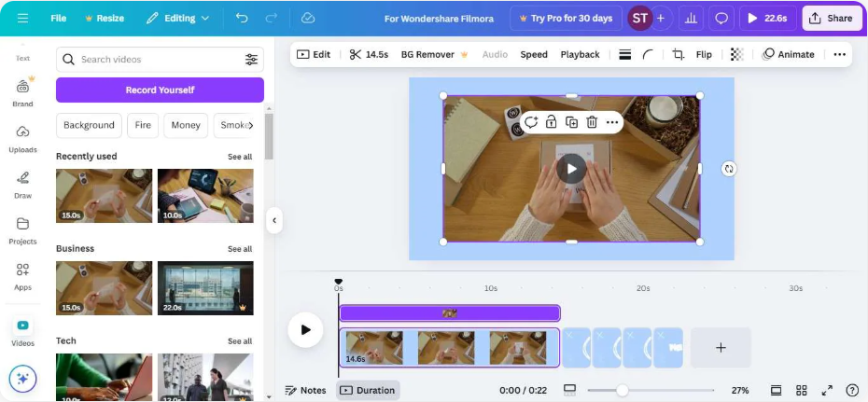This screenshot has height=402, width=868.
Task: Open toolbar more options ellipsis
Action: click(x=839, y=54)
